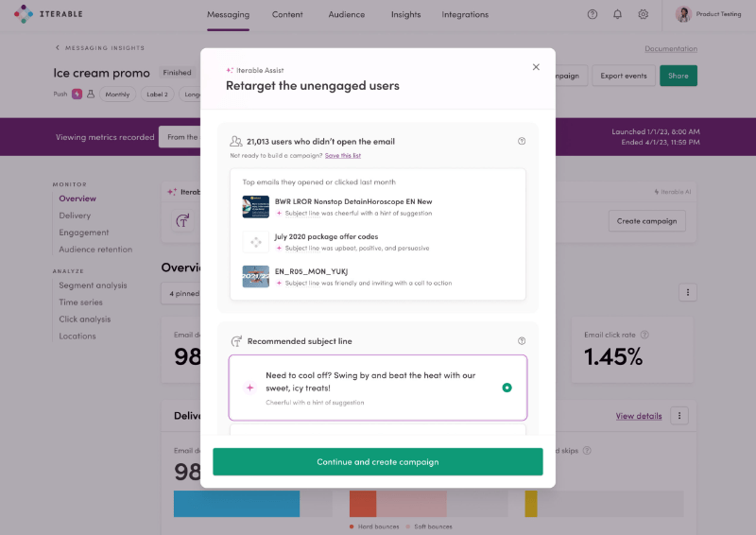756x535 pixels.
Task: Open the Documentation link
Action: click(671, 49)
